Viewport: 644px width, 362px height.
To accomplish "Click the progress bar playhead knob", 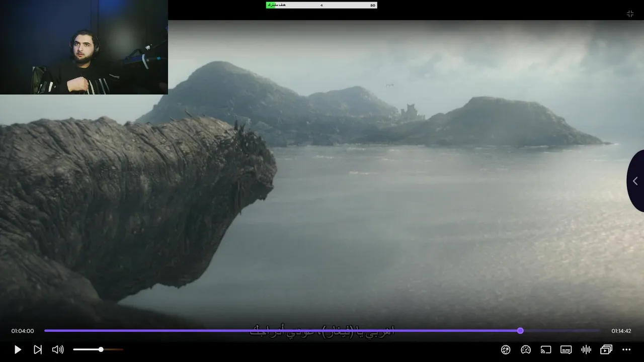I will (x=520, y=331).
